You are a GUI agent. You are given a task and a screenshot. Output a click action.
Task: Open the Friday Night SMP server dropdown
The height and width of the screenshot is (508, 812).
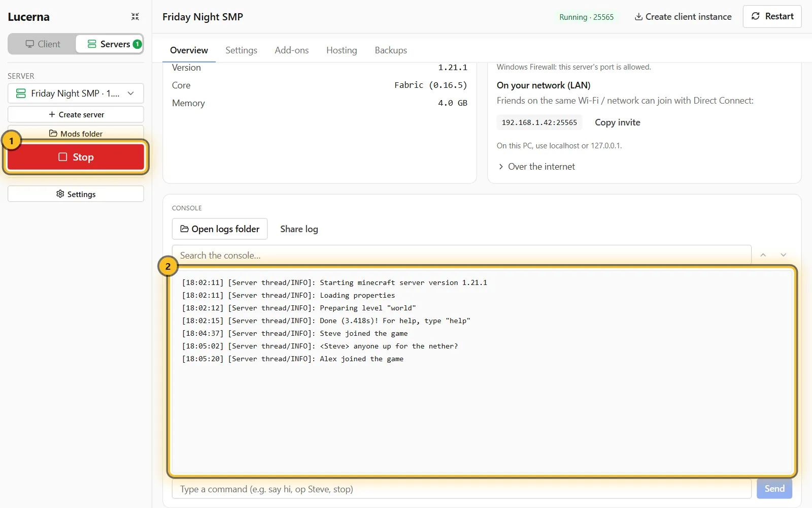coord(76,93)
